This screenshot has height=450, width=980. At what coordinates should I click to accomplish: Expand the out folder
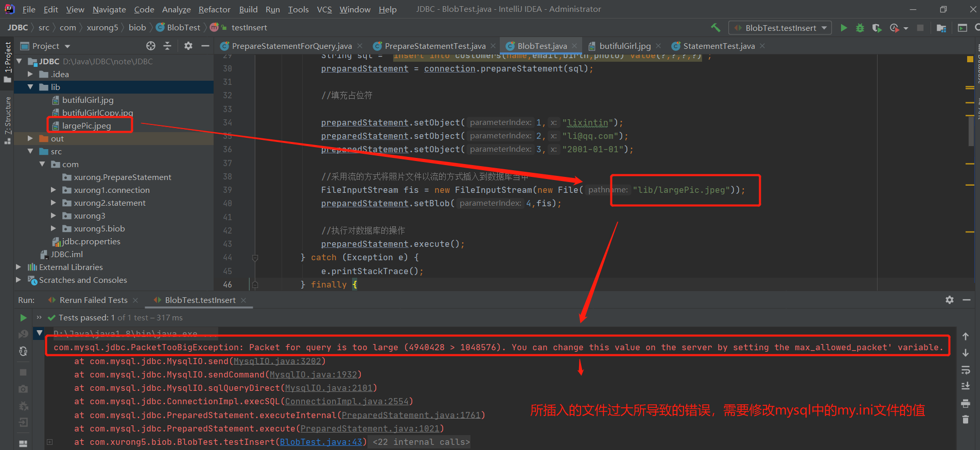[x=30, y=138]
